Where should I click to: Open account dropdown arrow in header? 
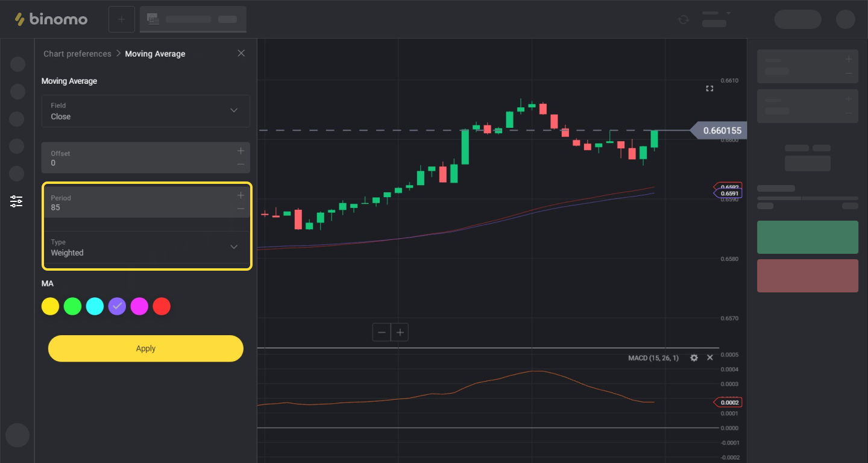728,13
